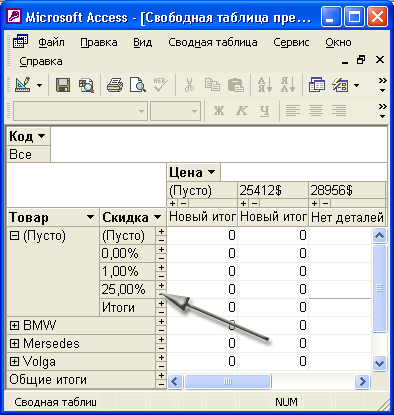Expand the BMW row
This screenshot has width=394, height=415.
[14, 325]
